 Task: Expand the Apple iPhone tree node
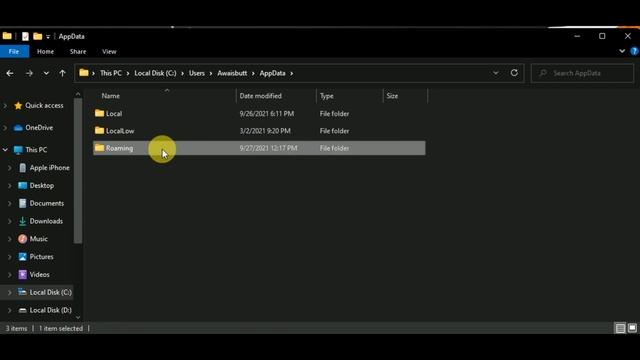[10, 168]
